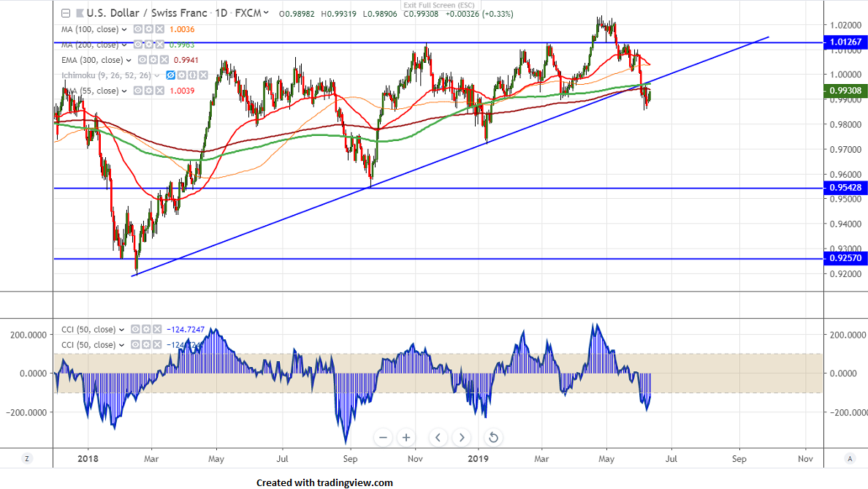Collapse the indicator legend with minus box
868x489 pixels.
click(x=66, y=13)
